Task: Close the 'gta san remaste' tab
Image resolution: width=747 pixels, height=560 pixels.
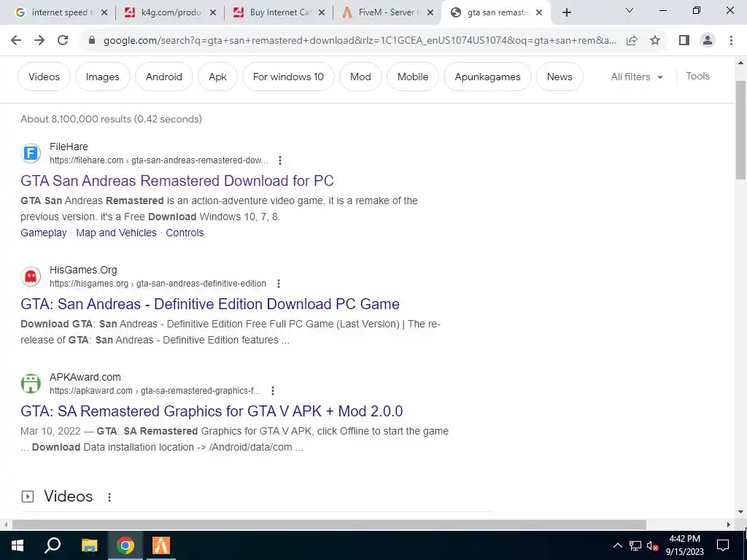Action: click(539, 13)
